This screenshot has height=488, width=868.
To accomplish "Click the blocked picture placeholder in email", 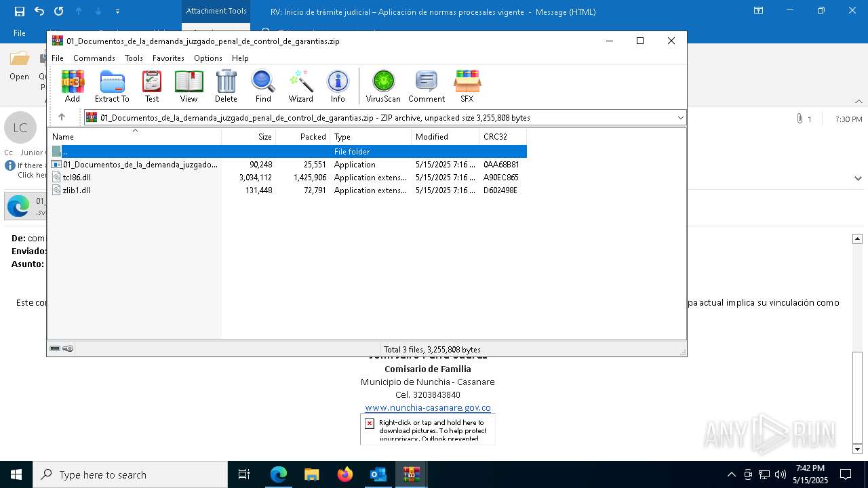I will click(428, 428).
